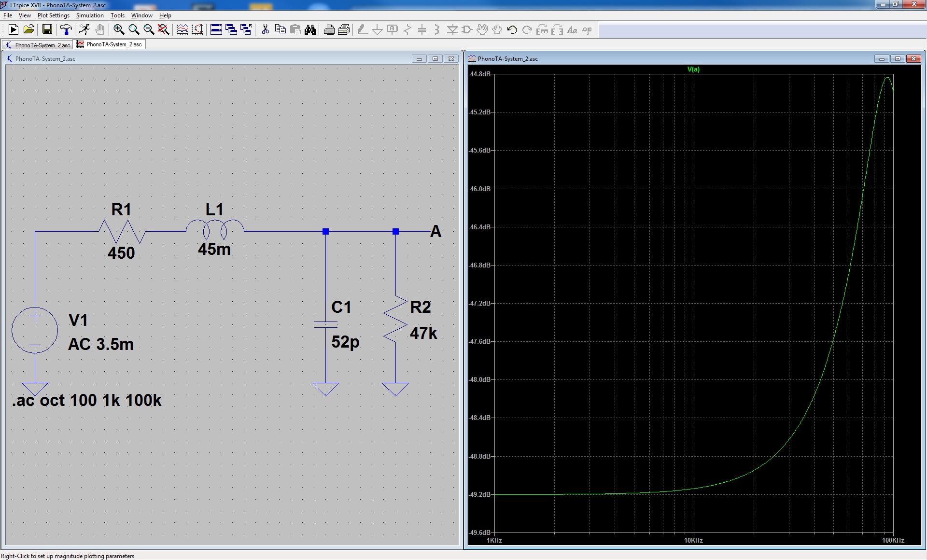This screenshot has height=560, width=927.
Task: Select the Move open-hand tool
Action: (x=482, y=30)
